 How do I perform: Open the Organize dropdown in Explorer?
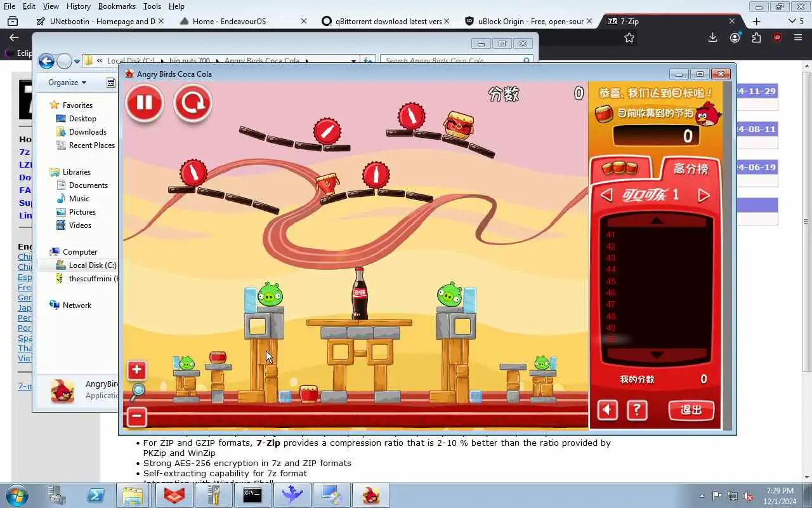pyautogui.click(x=67, y=83)
